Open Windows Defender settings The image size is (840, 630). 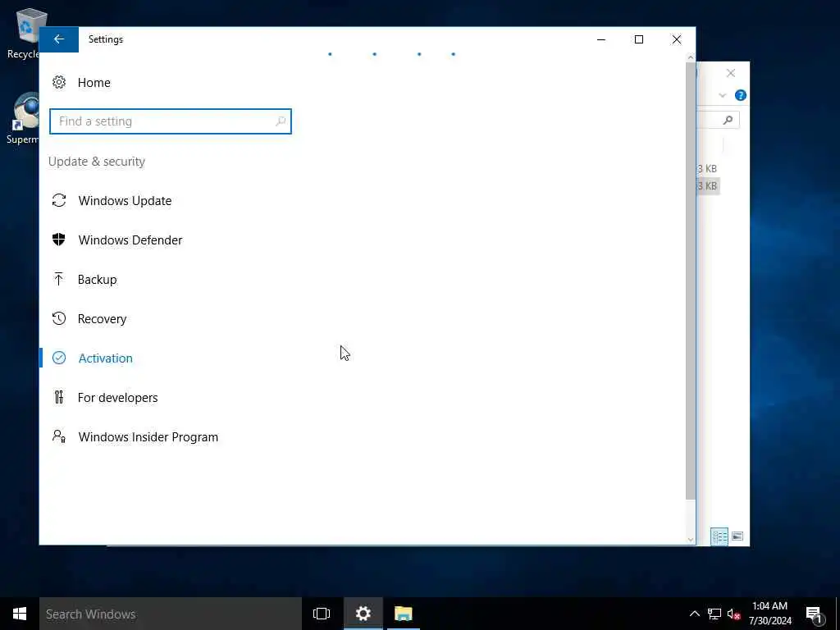point(130,240)
